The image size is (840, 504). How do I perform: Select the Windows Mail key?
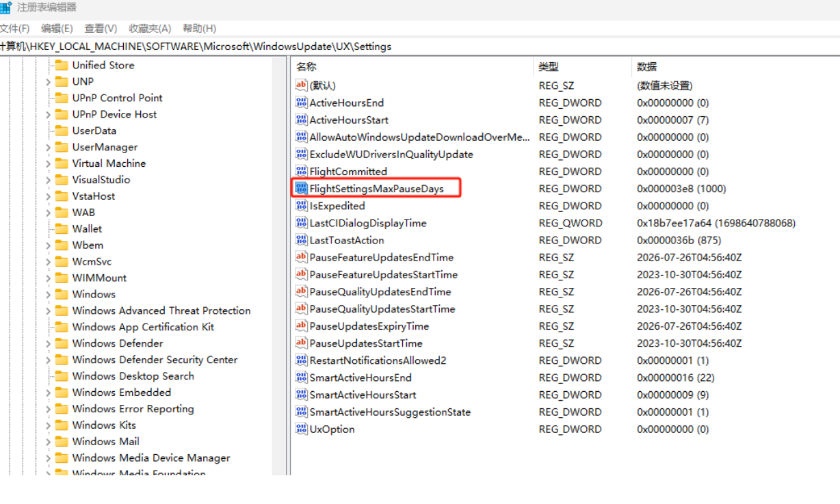click(105, 442)
